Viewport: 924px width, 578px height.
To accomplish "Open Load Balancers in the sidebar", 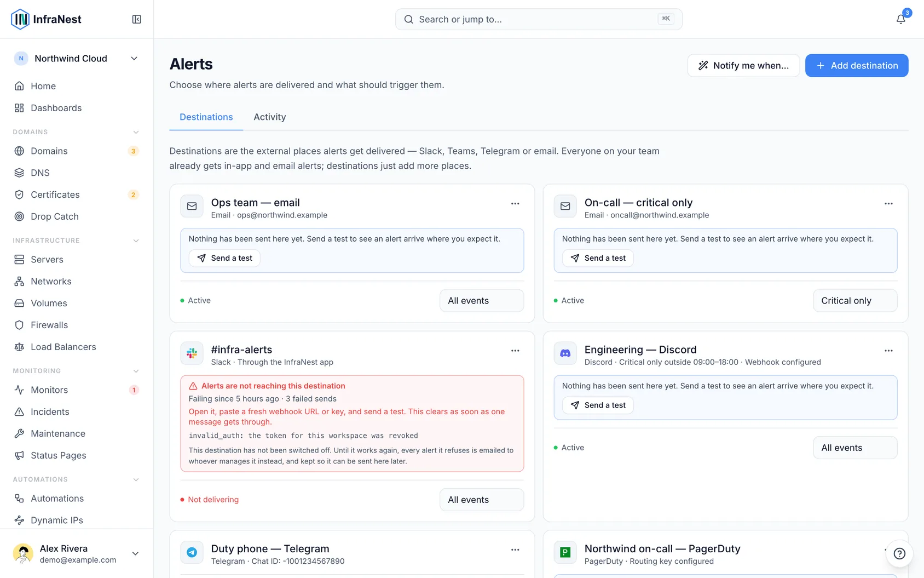I will (x=77, y=347).
